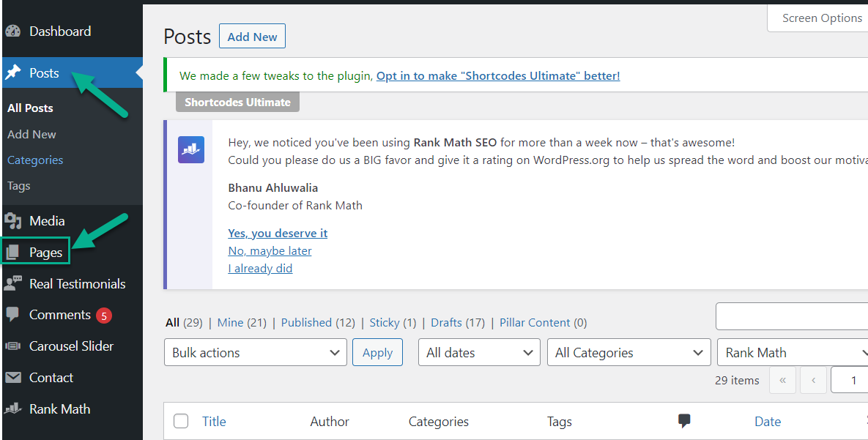Screen dimensions: 868x440
Task: Click Opt in to make Shortcodes Ultimate better
Action: [498, 76]
